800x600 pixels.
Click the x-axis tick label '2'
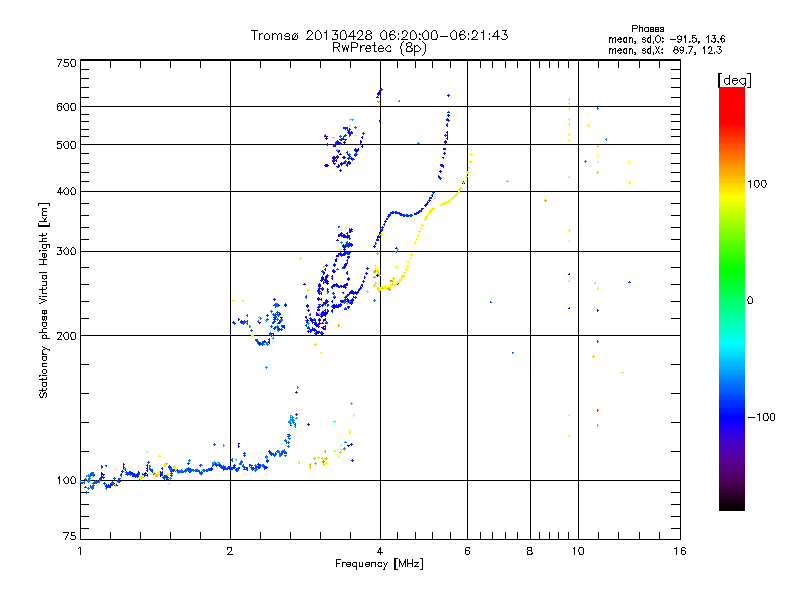point(230,551)
